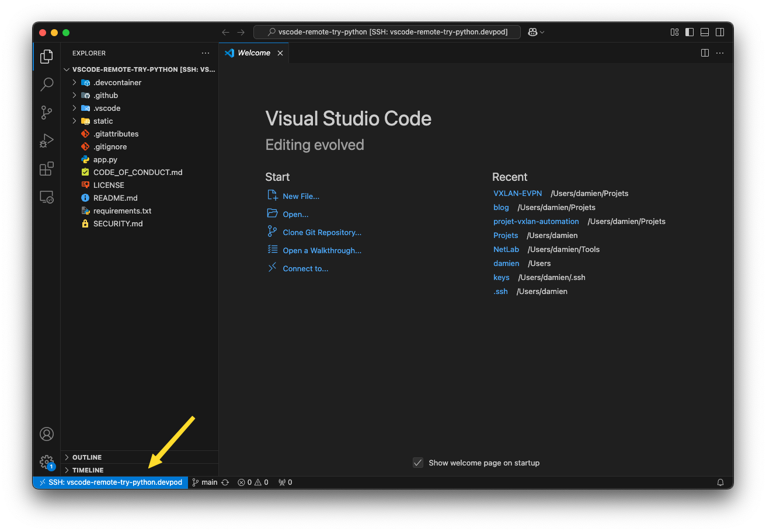Switch to the Welcome tab

(x=253, y=52)
